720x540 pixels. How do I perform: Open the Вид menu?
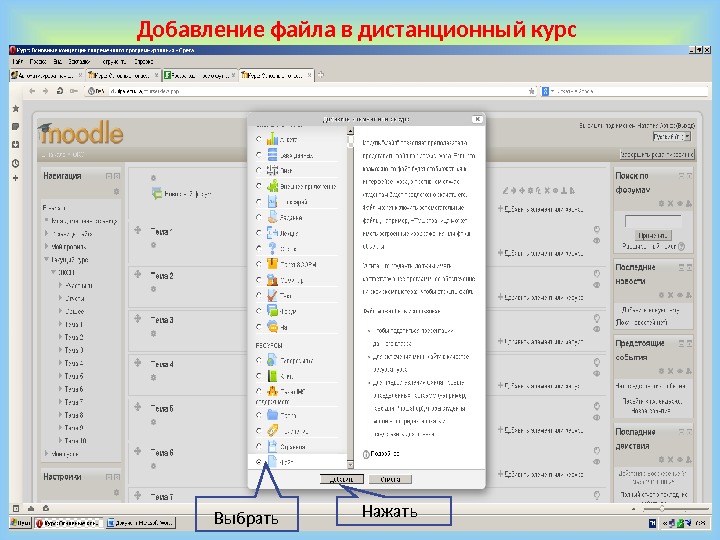58,61
